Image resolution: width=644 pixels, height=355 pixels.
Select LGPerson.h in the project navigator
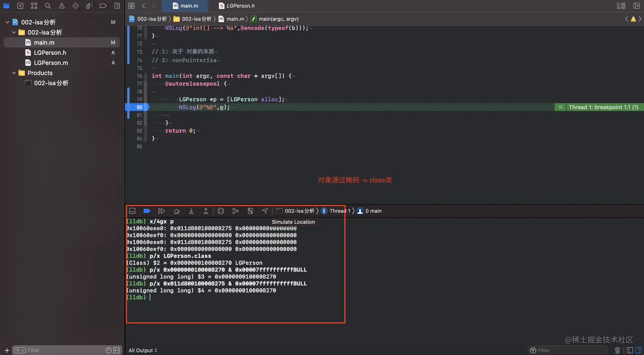pos(62,53)
